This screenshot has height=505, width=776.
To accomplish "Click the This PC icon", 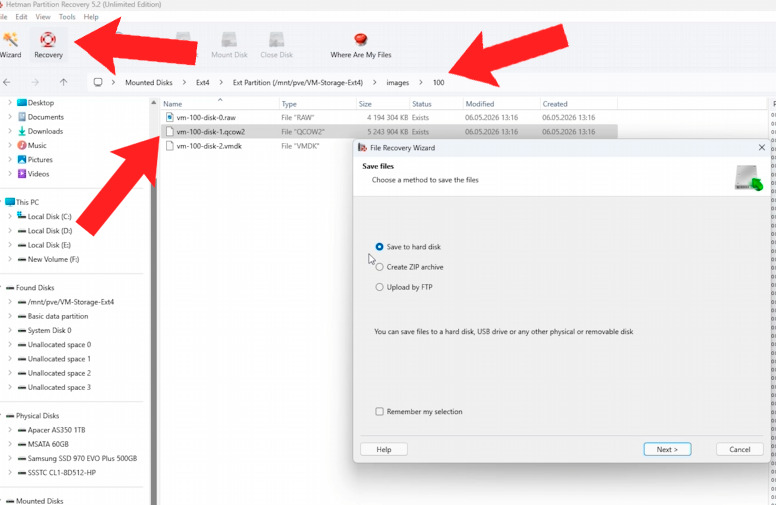I will [x=10, y=202].
